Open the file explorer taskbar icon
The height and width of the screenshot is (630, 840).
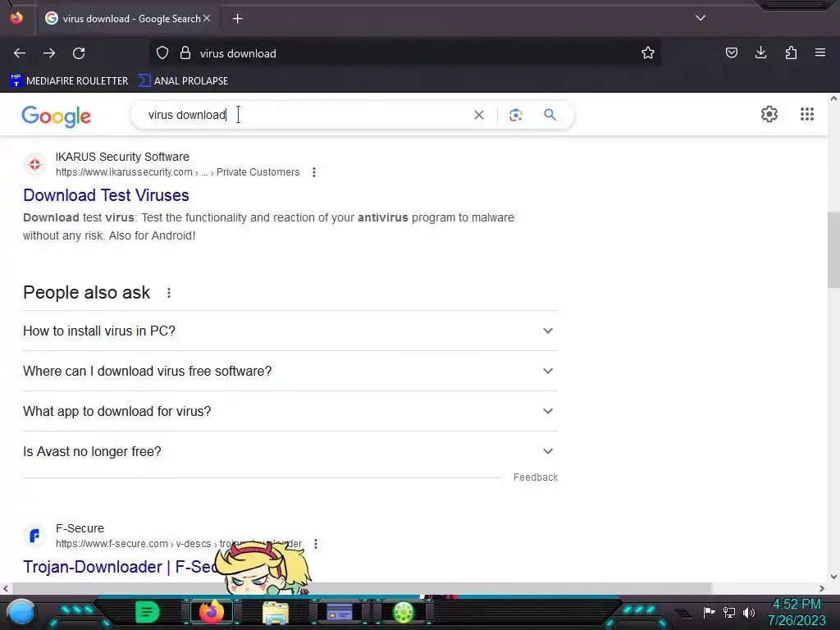(x=276, y=613)
